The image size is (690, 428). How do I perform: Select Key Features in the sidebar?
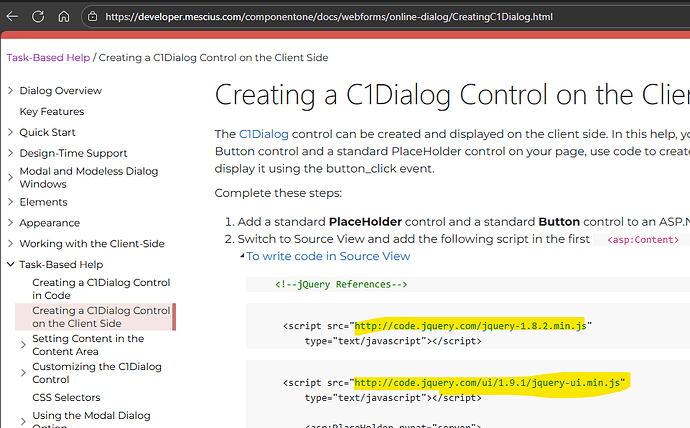point(52,112)
